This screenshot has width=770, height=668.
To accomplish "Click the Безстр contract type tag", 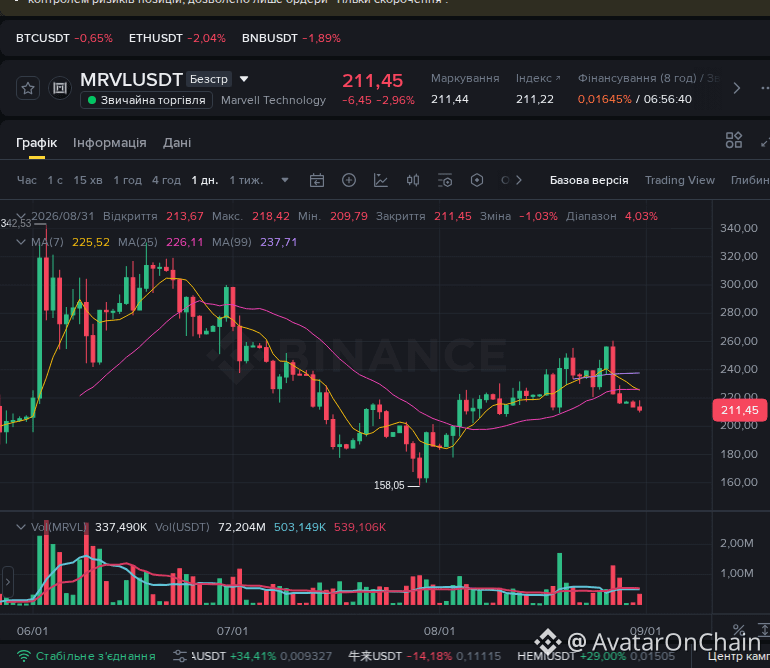I will point(209,79).
